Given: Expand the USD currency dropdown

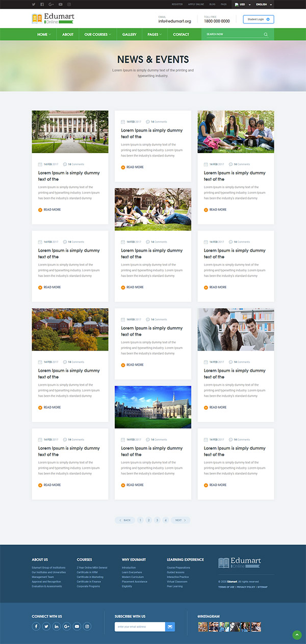Looking at the screenshot, I should (x=242, y=4).
